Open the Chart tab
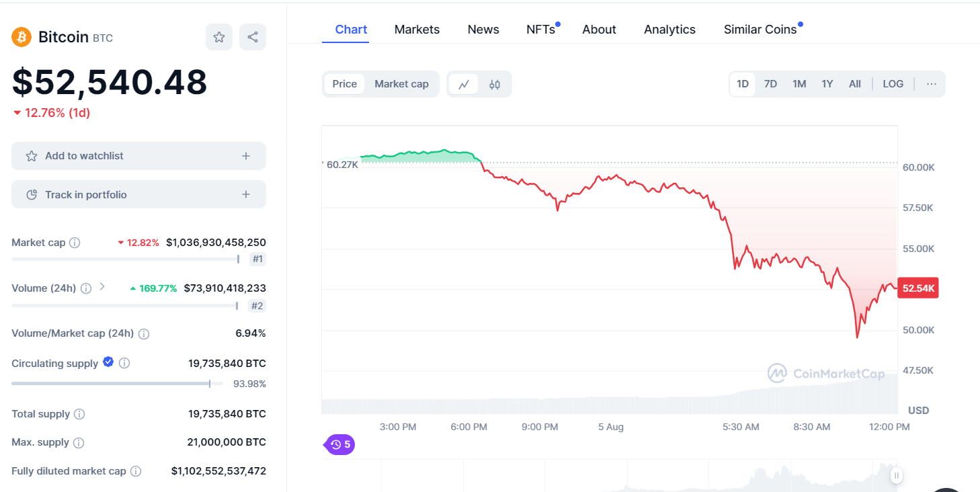 [x=351, y=30]
